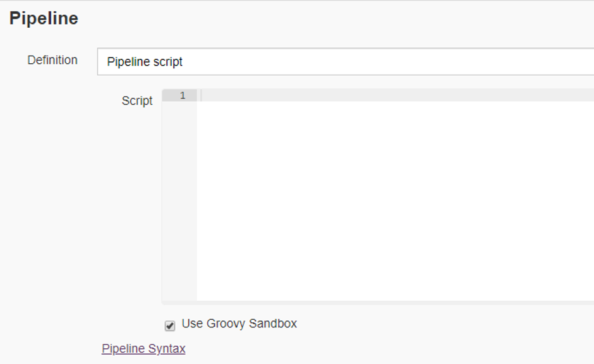Screen dimensions: 594x364
Task: Click the "Use Groovy Sandbox" label text
Action: [x=239, y=324]
